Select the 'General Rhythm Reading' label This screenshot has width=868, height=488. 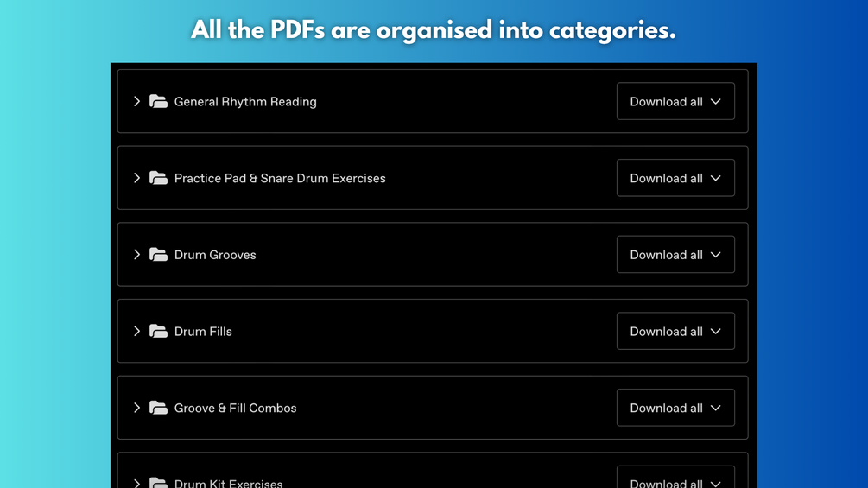coord(245,102)
